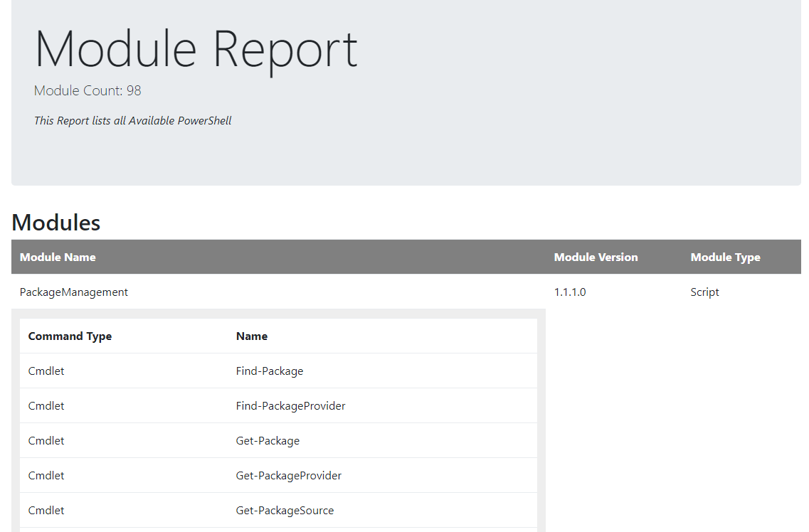This screenshot has height=532, width=809.
Task: Select the Module Count: 98 text
Action: [88, 90]
